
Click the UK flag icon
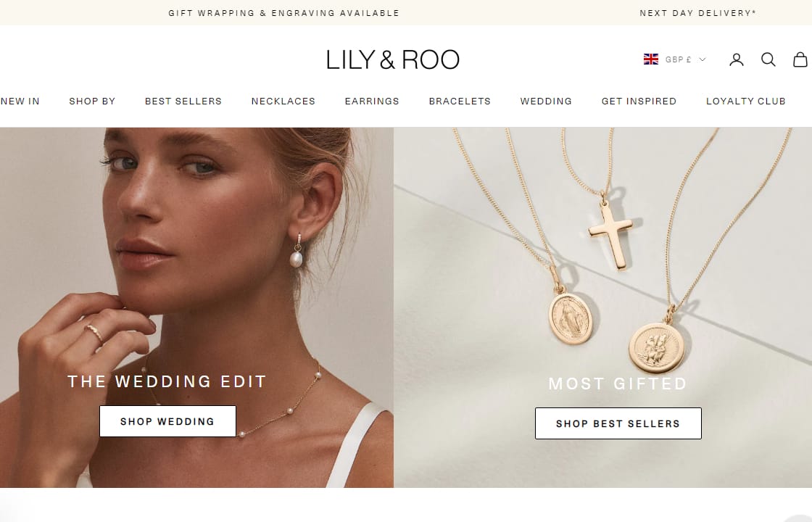(x=651, y=59)
